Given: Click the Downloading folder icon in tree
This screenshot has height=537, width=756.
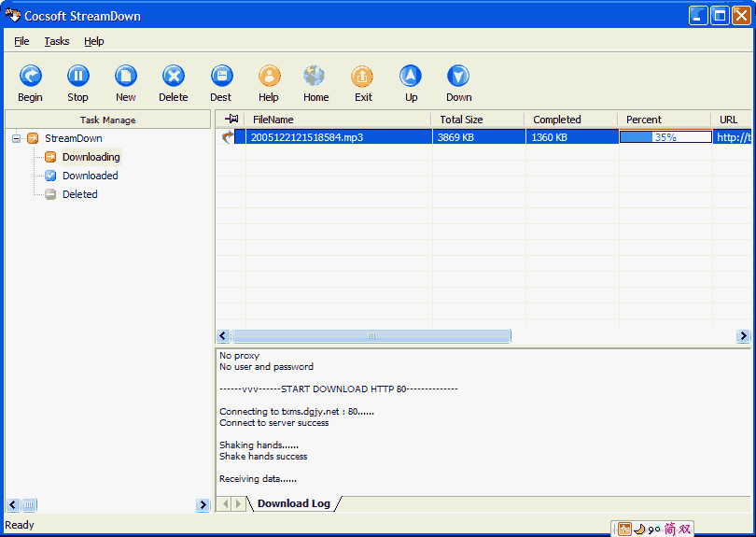Looking at the screenshot, I should (x=50, y=157).
